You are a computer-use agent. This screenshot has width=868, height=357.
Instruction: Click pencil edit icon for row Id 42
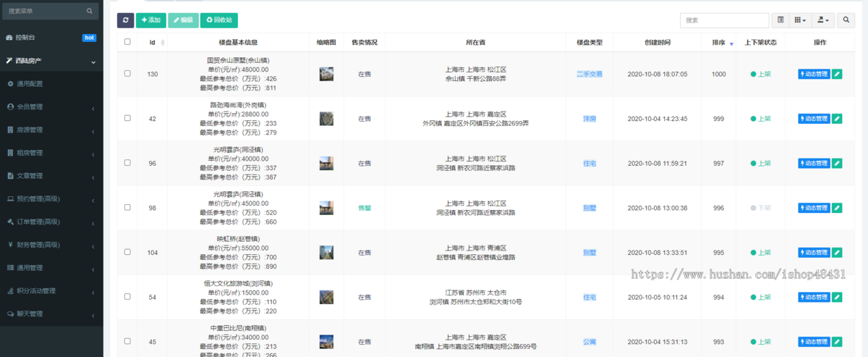tap(837, 119)
